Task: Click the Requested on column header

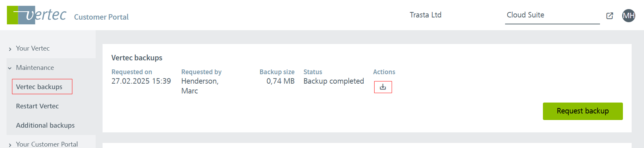Action: [132, 72]
